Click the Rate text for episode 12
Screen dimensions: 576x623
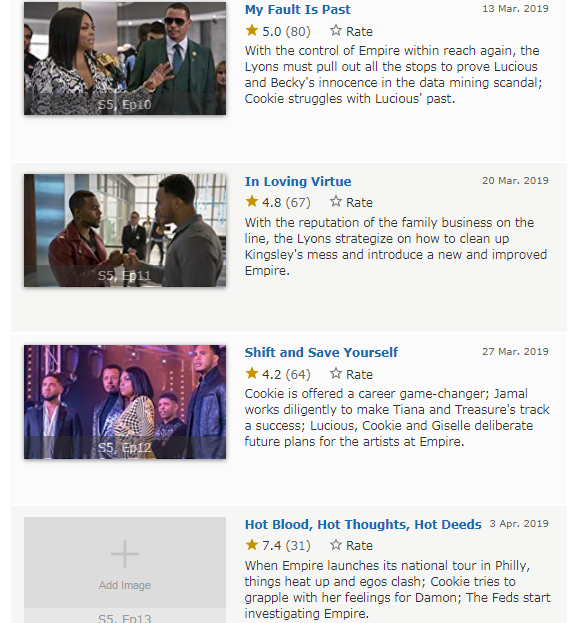(x=360, y=374)
